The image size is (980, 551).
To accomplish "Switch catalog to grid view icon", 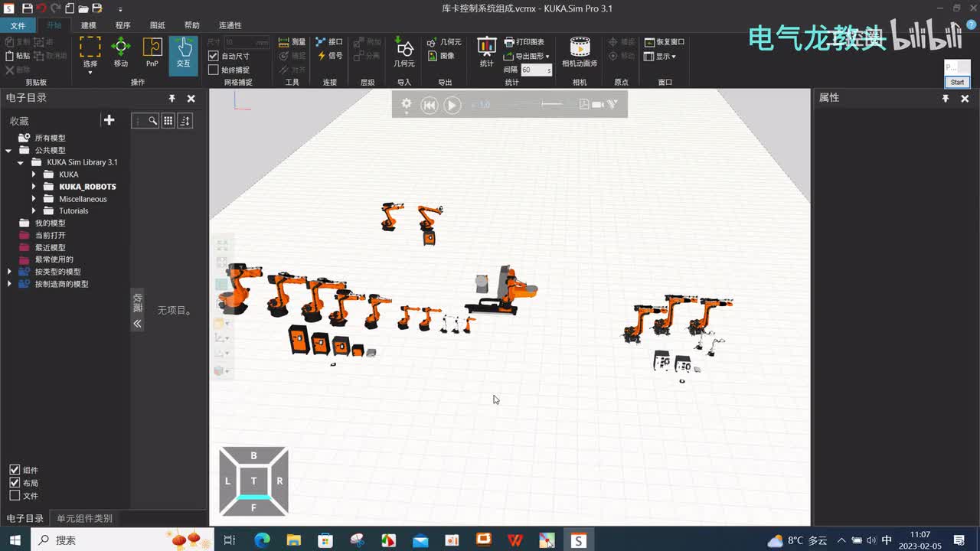I will pyautogui.click(x=168, y=120).
